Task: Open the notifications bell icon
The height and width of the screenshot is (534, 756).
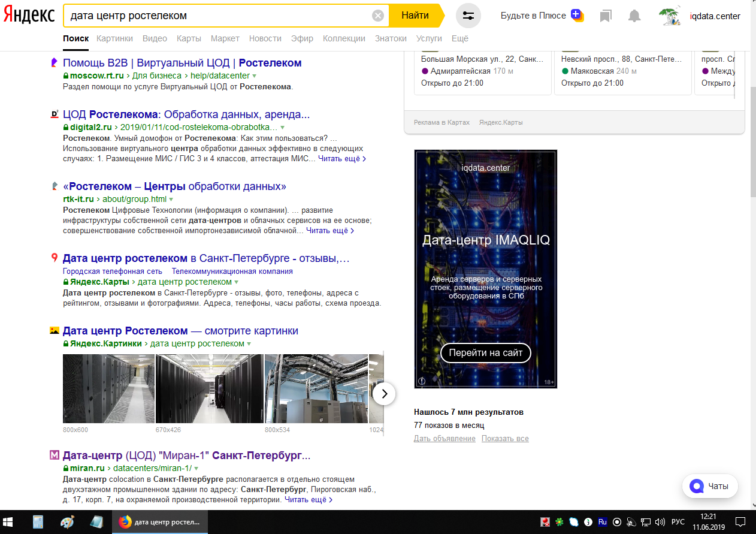Action: point(634,16)
